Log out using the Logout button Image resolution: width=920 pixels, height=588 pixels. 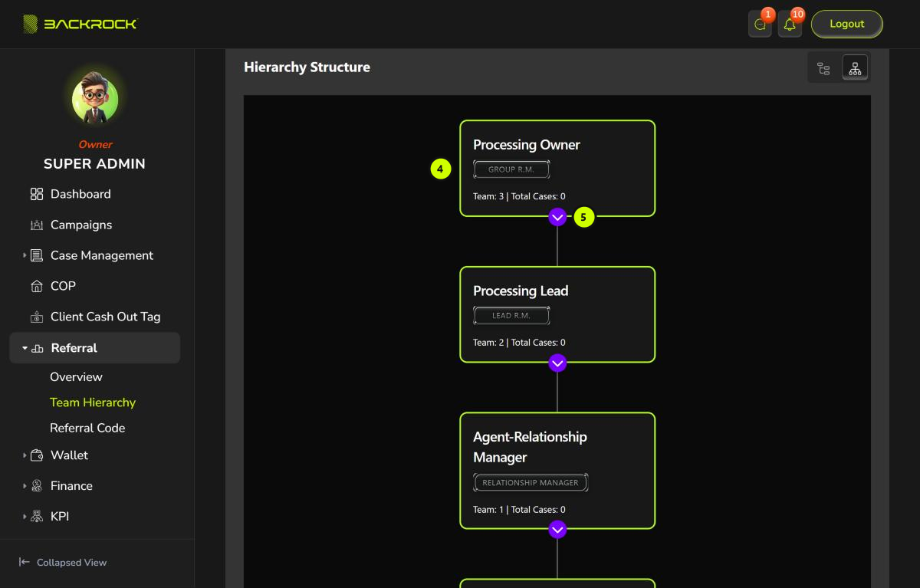[847, 24]
